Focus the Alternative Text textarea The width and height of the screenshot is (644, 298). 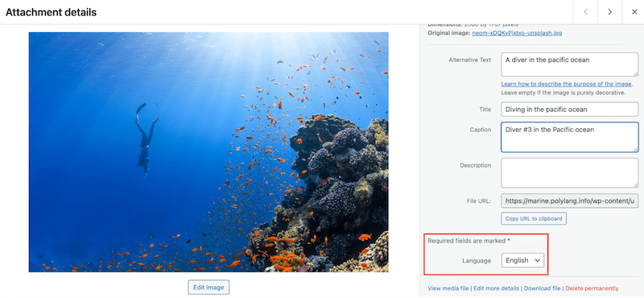pos(570,64)
